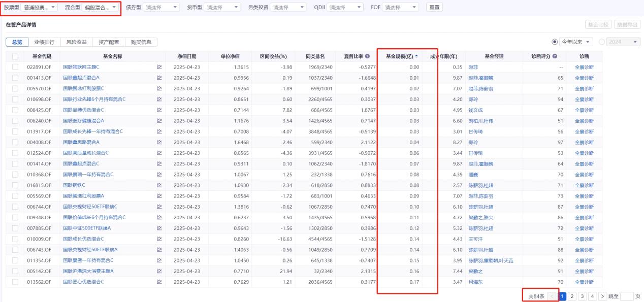This screenshot has height=302, width=644.
Task: Expand the 债券型 dropdown
Action: (x=161, y=8)
